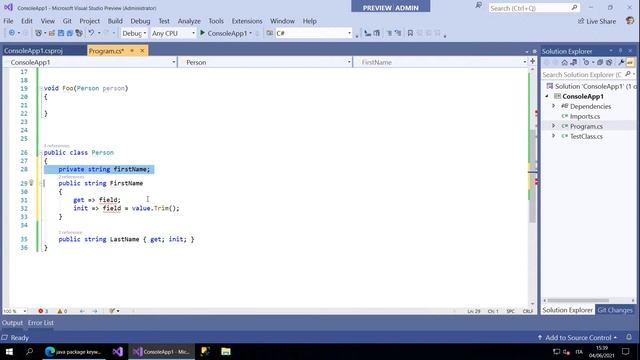Click Live Share button

point(597,21)
